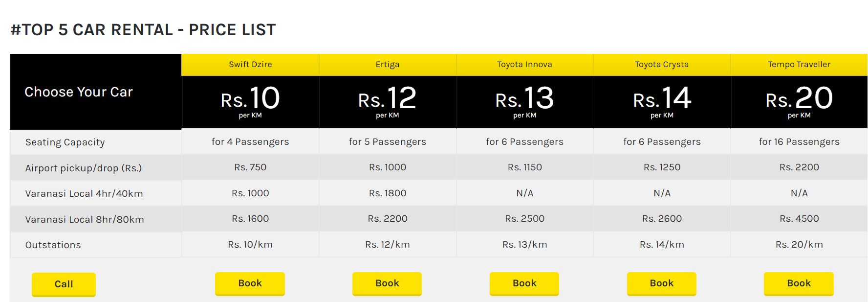868x302 pixels.
Task: Book the Ertiga
Action: [x=387, y=283]
